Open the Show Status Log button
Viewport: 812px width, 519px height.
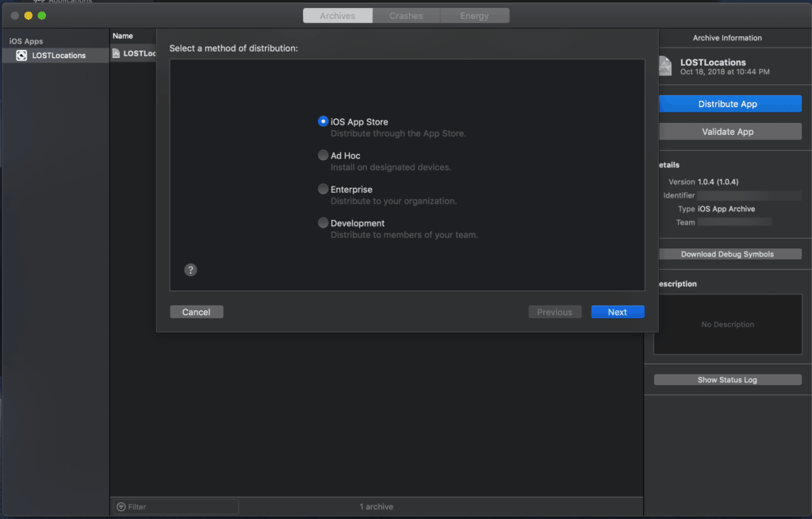(x=728, y=379)
